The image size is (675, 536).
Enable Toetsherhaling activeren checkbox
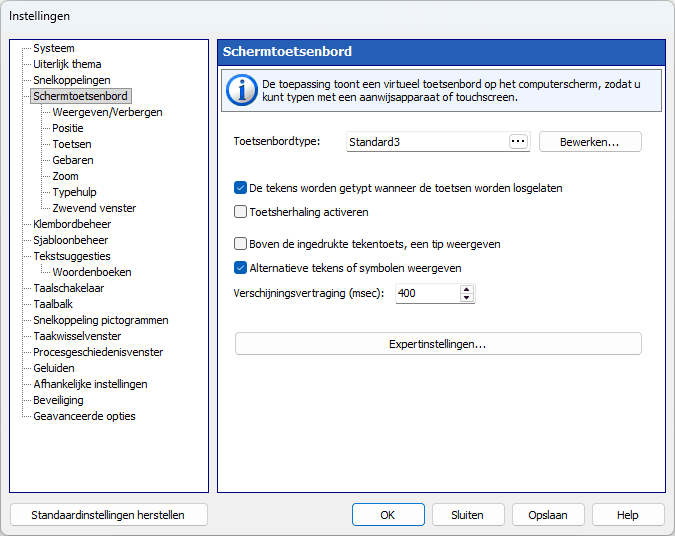pos(240,212)
